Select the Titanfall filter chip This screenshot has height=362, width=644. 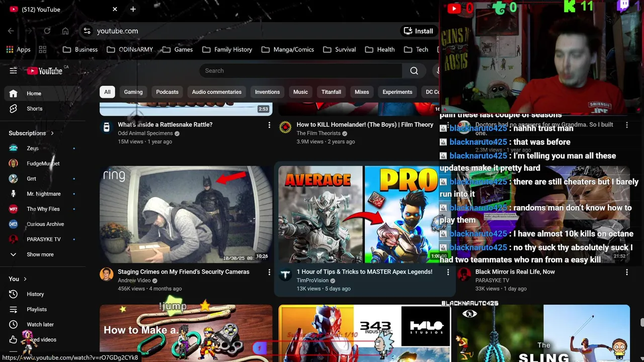pos(331,92)
